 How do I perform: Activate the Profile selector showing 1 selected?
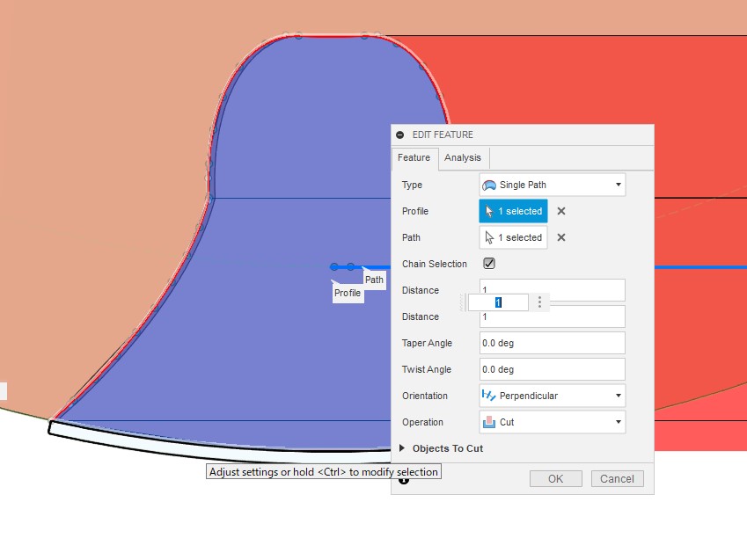(x=513, y=212)
